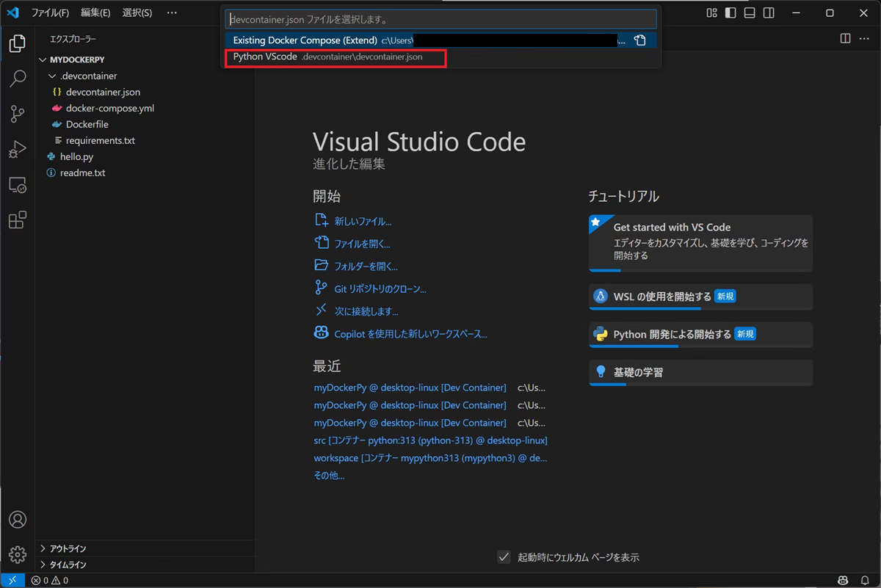Image resolution: width=881 pixels, height=588 pixels.
Task: Open errors and warnings in status bar
Action: [x=50, y=581]
